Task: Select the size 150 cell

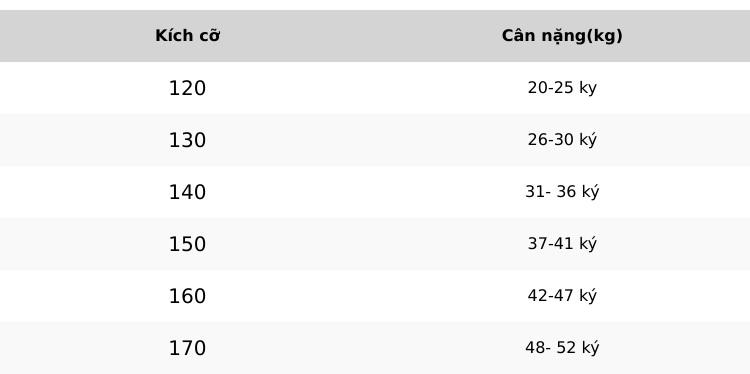Action: point(188,244)
